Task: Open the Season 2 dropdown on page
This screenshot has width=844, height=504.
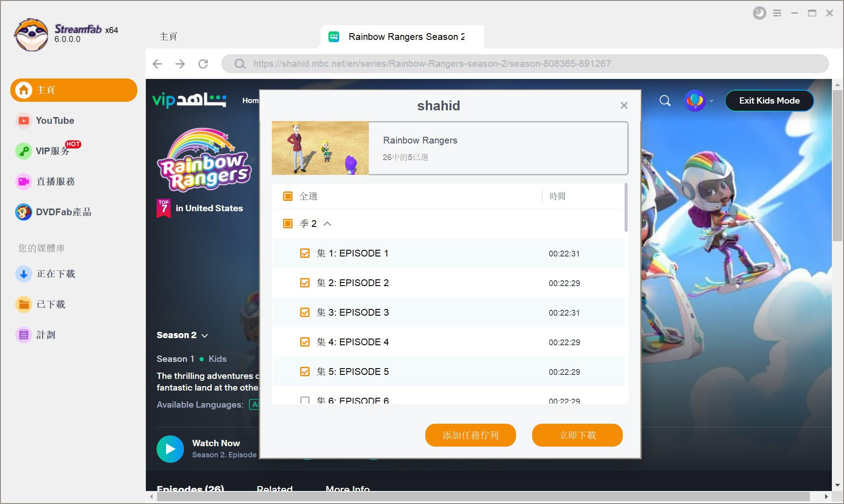Action: tap(182, 335)
